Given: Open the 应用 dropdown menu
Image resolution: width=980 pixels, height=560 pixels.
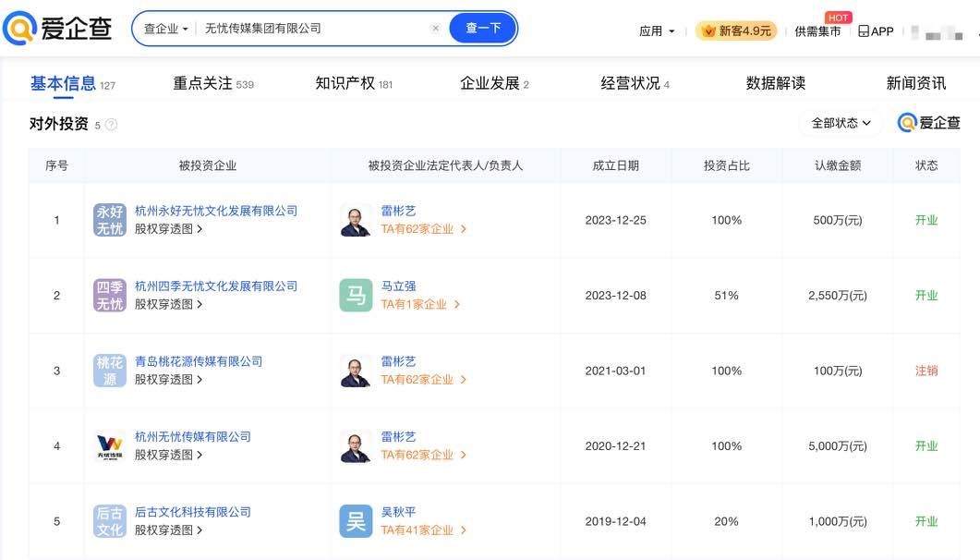Looking at the screenshot, I should pyautogui.click(x=657, y=30).
